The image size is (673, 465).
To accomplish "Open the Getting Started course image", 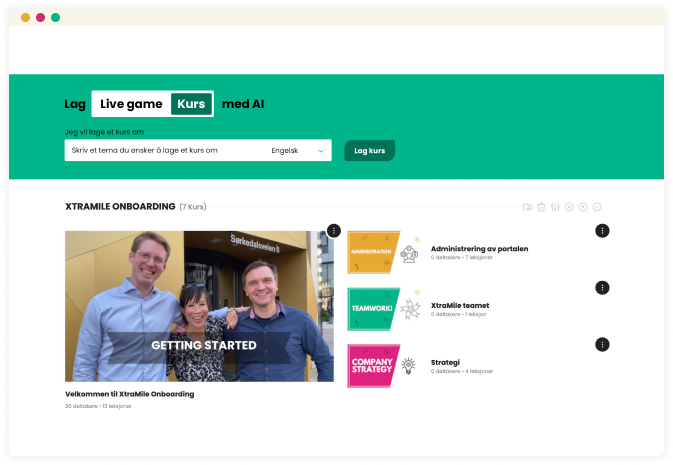I will (x=199, y=306).
